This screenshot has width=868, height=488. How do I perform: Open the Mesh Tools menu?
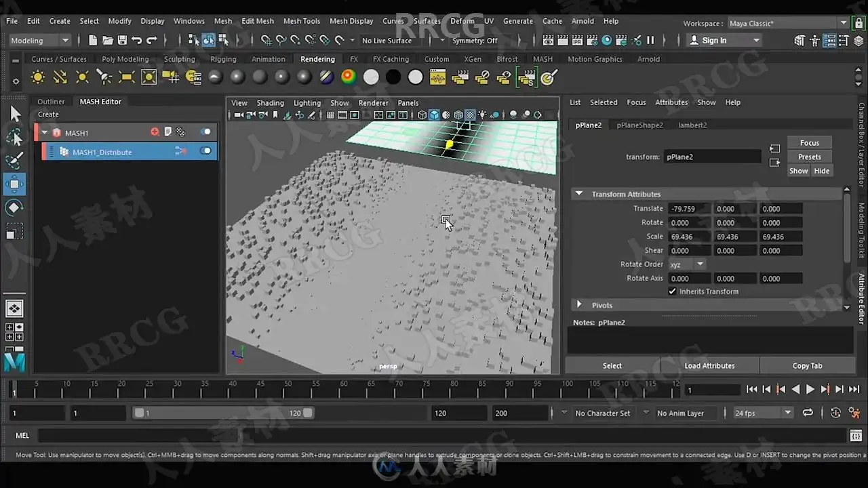coord(302,21)
